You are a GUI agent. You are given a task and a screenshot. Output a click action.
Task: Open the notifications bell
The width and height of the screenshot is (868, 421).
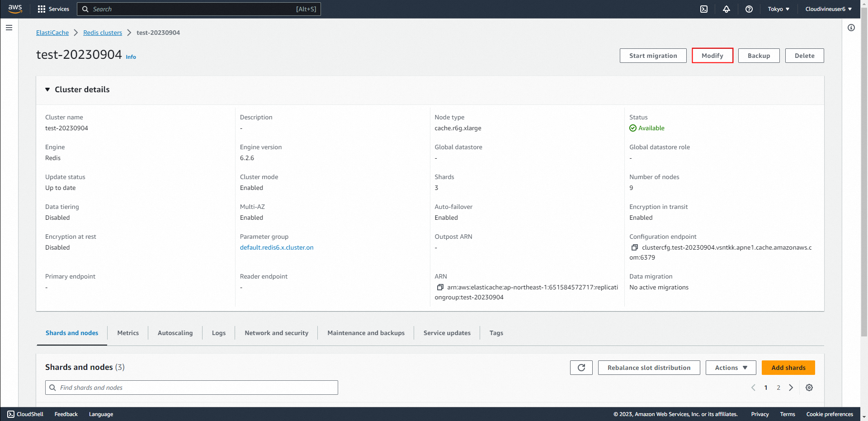point(726,9)
